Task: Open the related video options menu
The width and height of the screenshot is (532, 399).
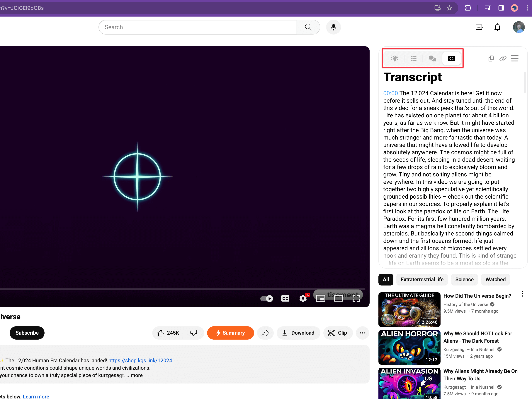Action: [522, 294]
